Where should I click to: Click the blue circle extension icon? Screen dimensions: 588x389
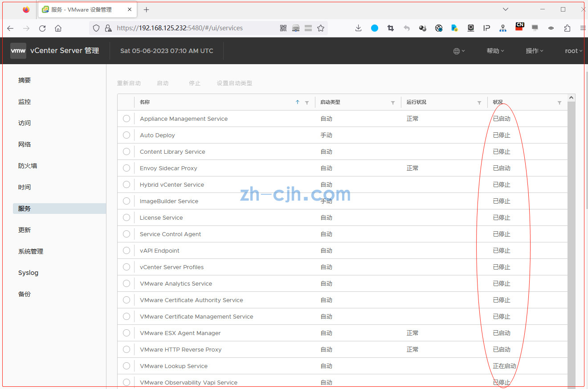pos(375,28)
